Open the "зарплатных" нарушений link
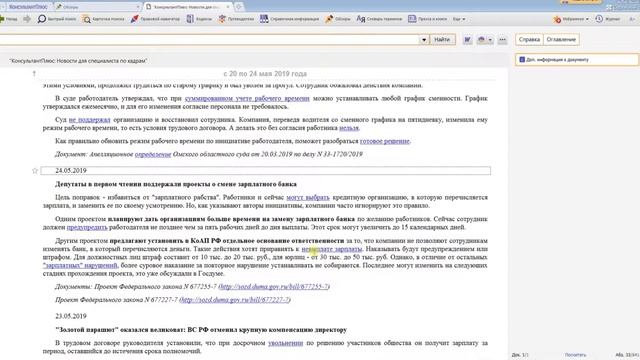Viewport: 640px width, 360px height. (80, 265)
